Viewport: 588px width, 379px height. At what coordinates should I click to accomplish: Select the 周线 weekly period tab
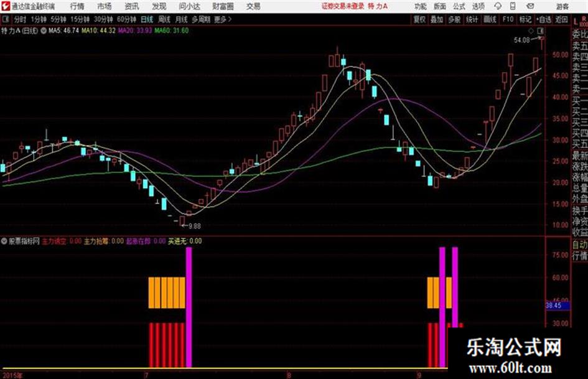(164, 19)
